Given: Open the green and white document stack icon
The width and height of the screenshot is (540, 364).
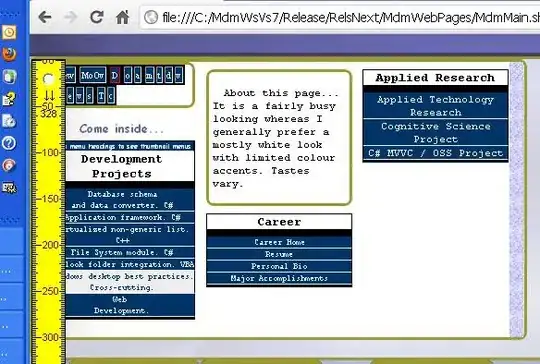Looking at the screenshot, I should (x=9, y=76).
